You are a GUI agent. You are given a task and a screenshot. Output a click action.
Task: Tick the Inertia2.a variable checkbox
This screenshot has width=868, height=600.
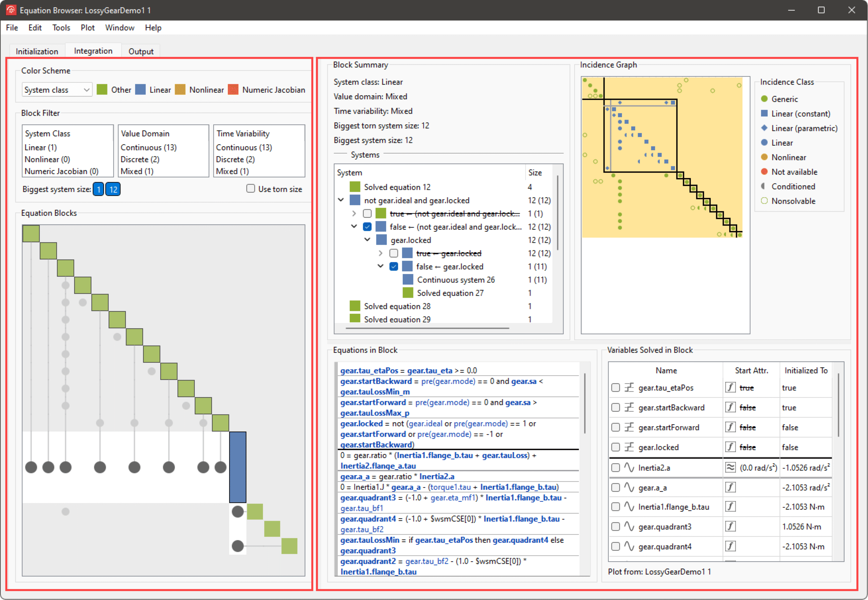[x=616, y=468]
